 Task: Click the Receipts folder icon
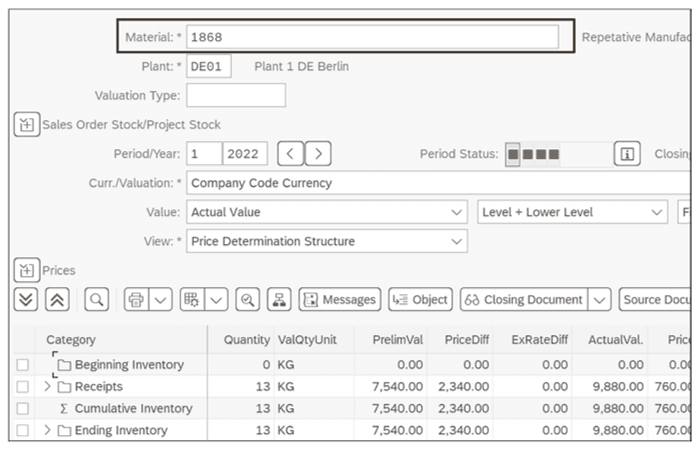click(65, 387)
